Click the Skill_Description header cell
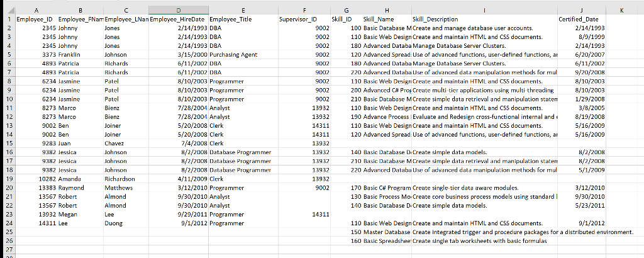 [x=485, y=20]
